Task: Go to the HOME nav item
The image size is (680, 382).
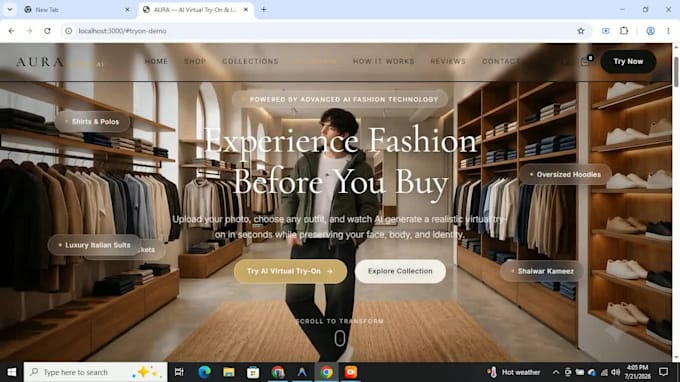Action: [156, 62]
